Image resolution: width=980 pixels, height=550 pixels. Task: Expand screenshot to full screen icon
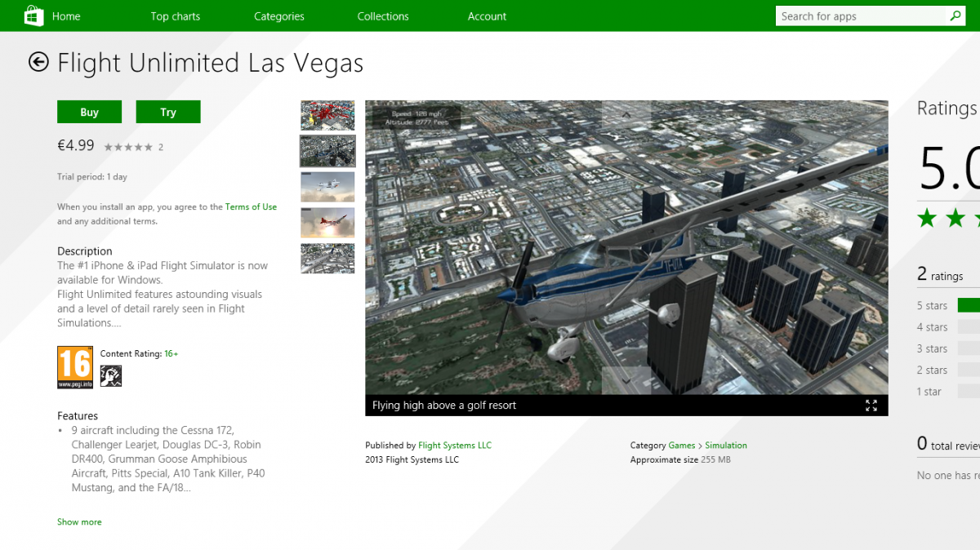click(871, 406)
